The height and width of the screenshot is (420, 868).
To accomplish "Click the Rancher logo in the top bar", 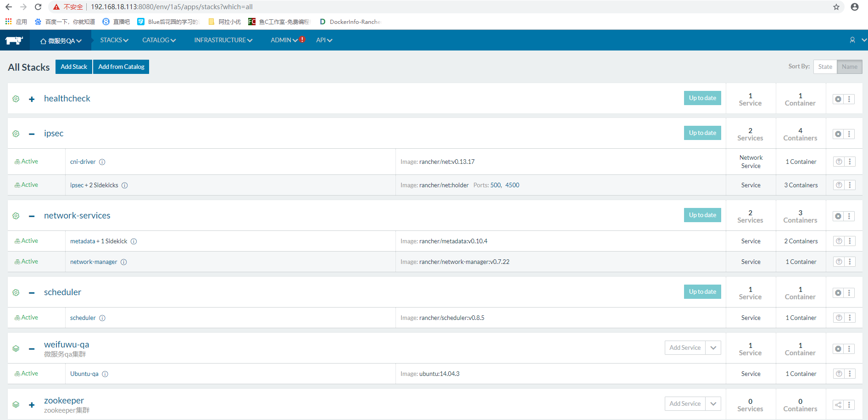I will pyautogui.click(x=14, y=40).
